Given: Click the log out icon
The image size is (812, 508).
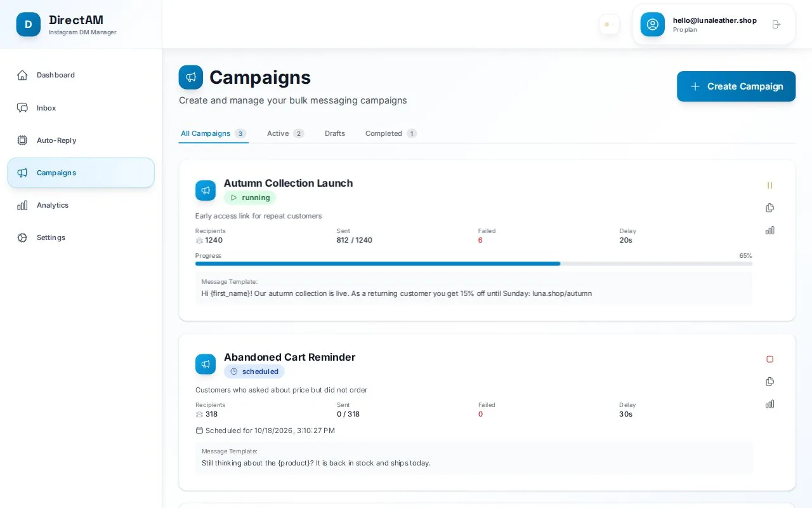Looking at the screenshot, I should tap(776, 24).
